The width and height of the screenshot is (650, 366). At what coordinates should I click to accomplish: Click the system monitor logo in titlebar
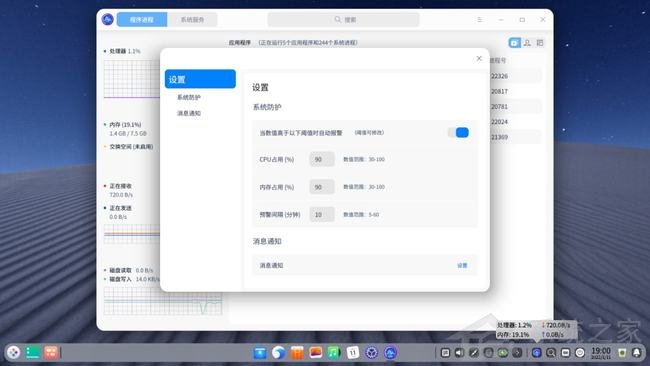click(108, 19)
